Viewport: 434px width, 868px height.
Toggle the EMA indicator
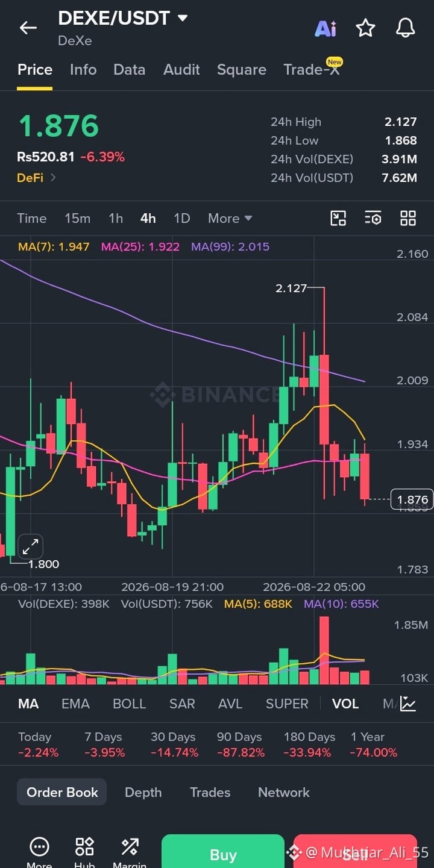click(x=75, y=704)
